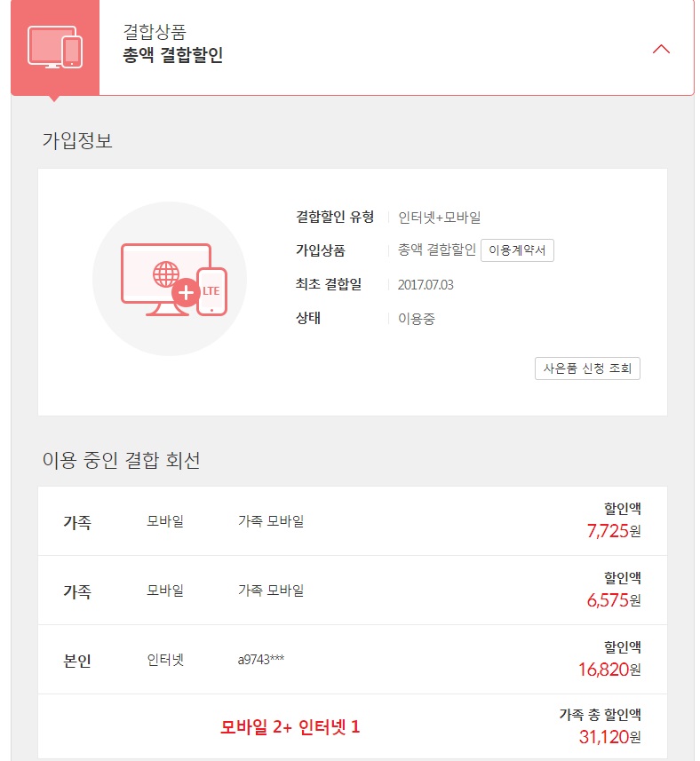Collapse the 총액 결합할인 section chevron
Screen dimensions: 700x761
tap(661, 49)
